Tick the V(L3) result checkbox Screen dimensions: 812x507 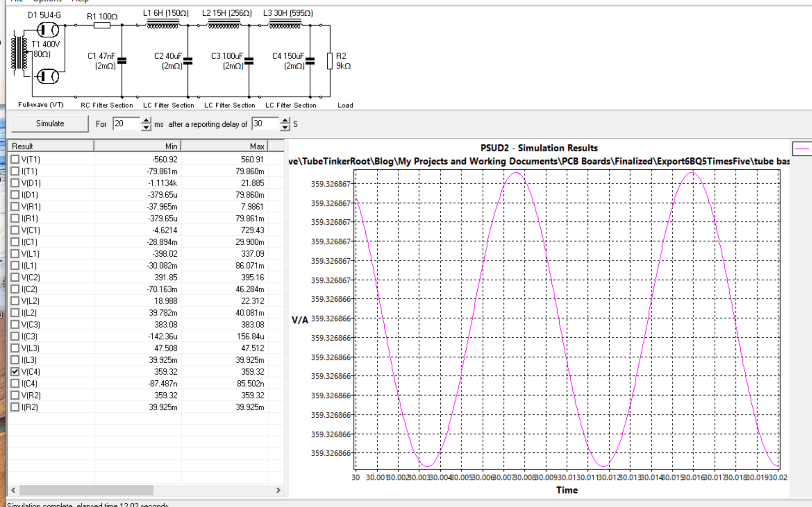pyautogui.click(x=15, y=348)
